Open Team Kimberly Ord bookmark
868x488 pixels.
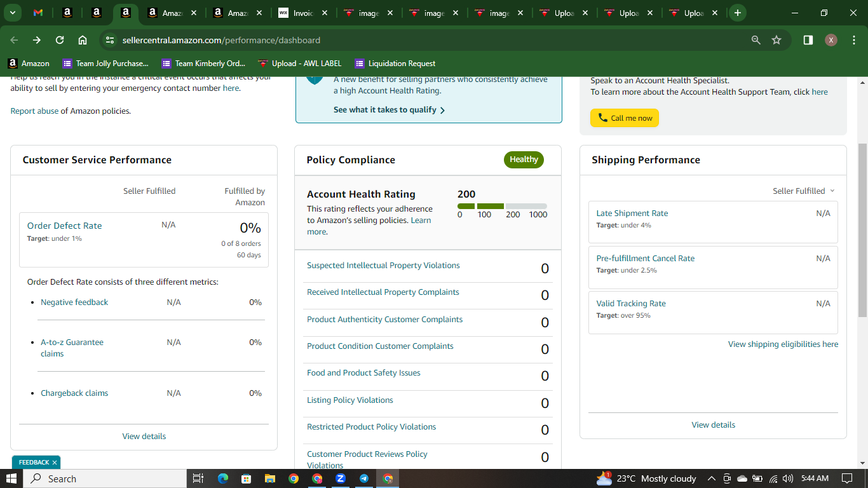[203, 64]
